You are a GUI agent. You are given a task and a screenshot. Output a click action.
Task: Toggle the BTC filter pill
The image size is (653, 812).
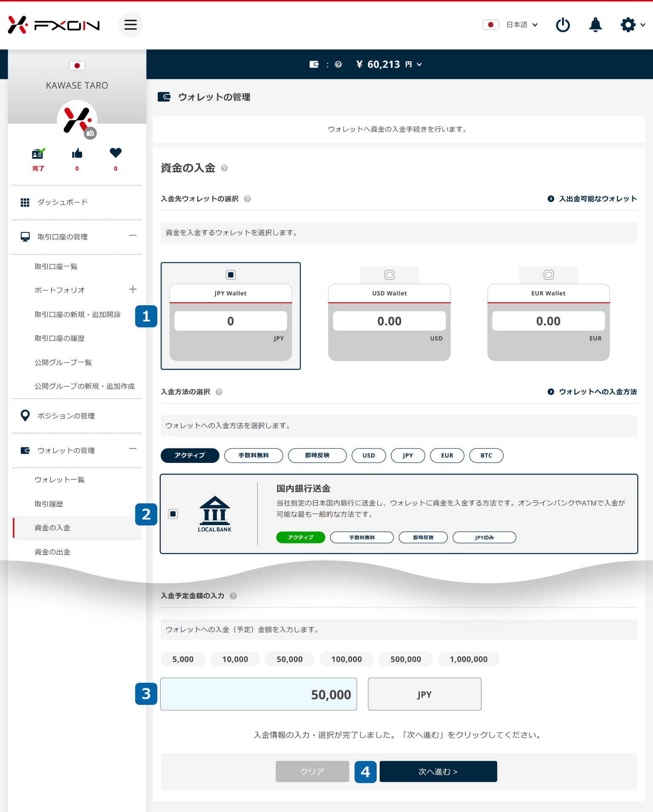click(486, 455)
